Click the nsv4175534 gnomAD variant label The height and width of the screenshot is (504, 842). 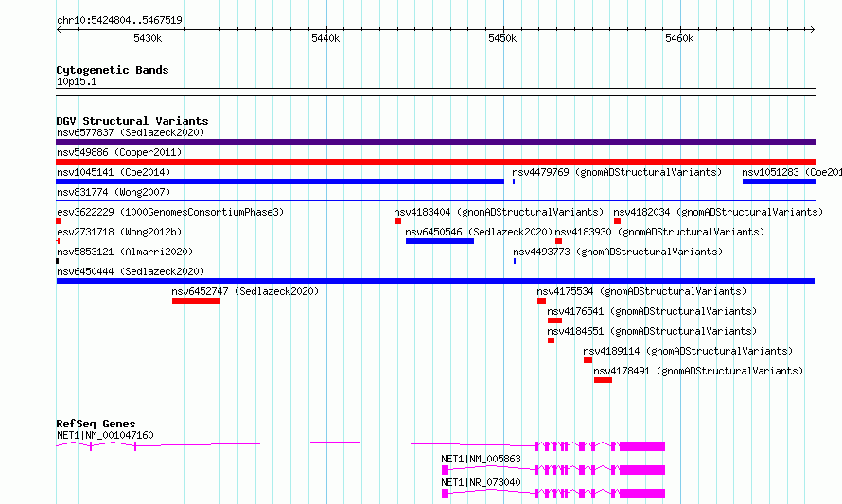pos(641,291)
